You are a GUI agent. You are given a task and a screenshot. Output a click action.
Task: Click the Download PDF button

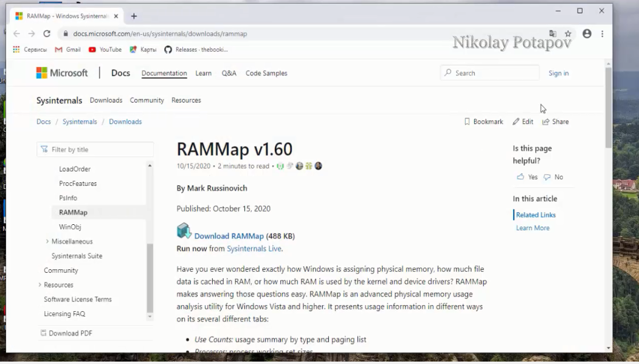66,333
